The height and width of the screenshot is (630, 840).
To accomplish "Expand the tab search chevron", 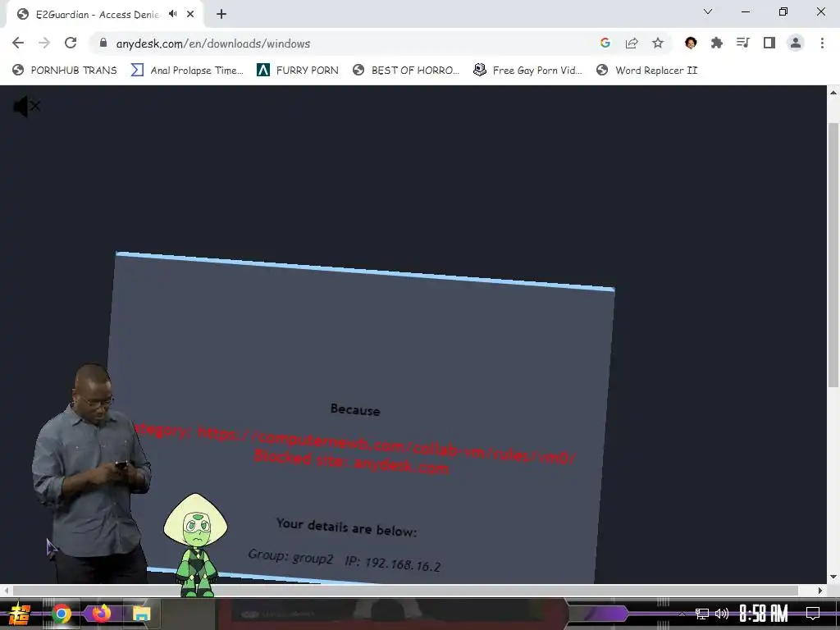I will 708,11.
